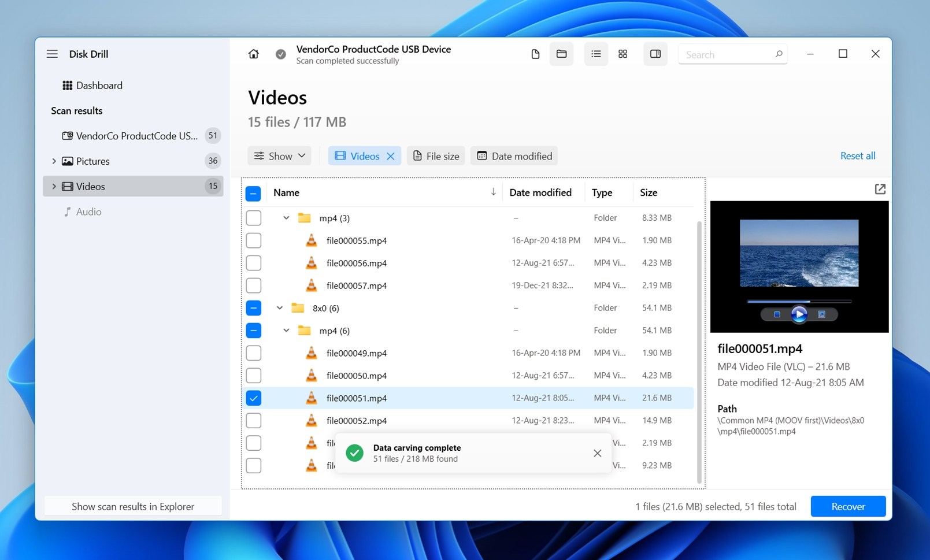Expand the Pictures category in sidebar
This screenshot has width=930, height=560.
pyautogui.click(x=54, y=161)
